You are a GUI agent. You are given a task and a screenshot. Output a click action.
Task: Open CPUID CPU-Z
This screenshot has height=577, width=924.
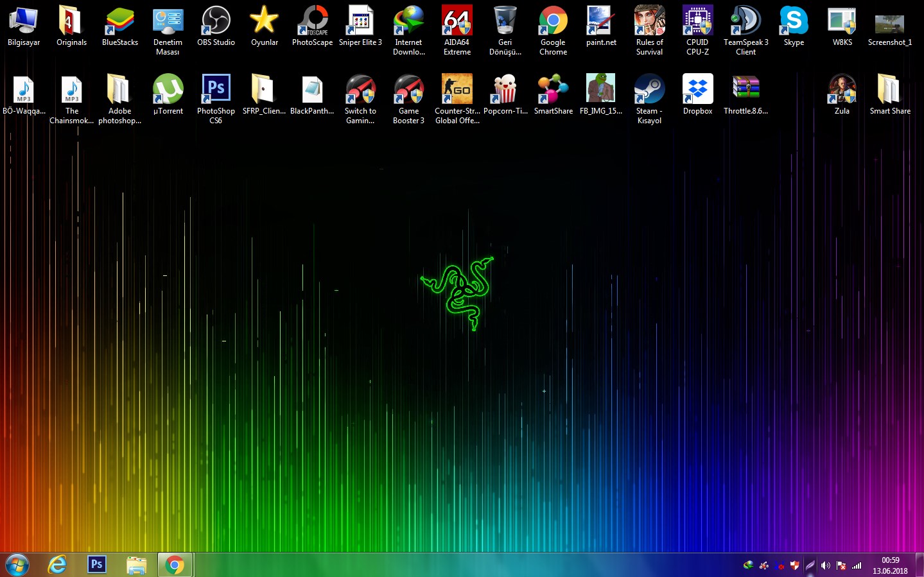coord(697,30)
